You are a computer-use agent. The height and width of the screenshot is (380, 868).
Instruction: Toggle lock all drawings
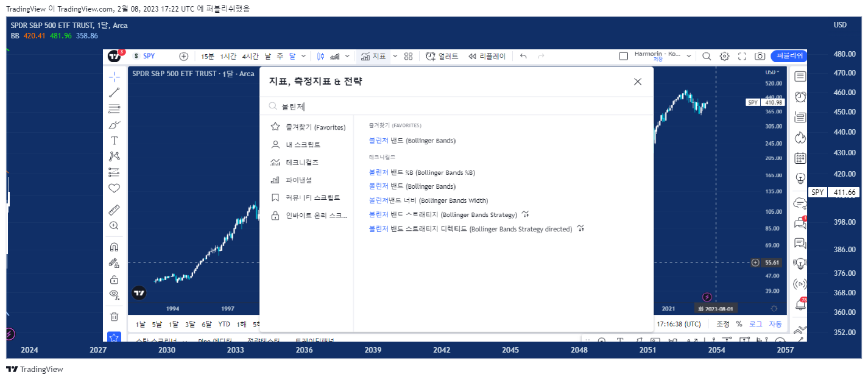pyautogui.click(x=114, y=280)
